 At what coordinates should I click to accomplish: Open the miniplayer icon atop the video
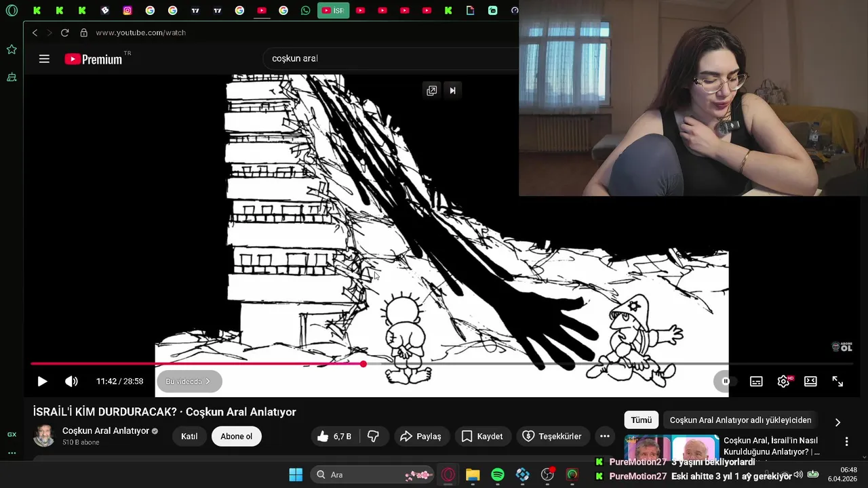[x=431, y=91]
